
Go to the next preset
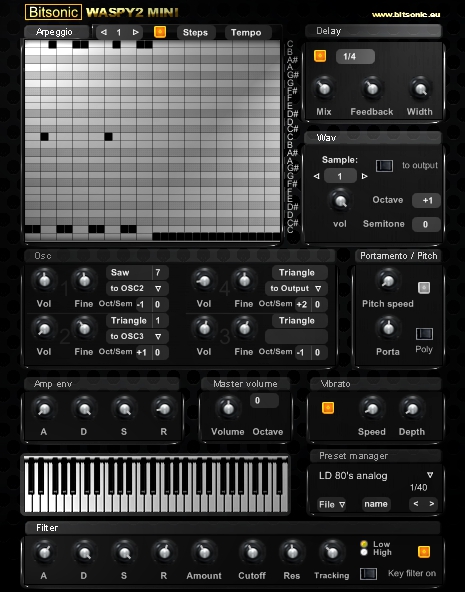pyautogui.click(x=431, y=504)
